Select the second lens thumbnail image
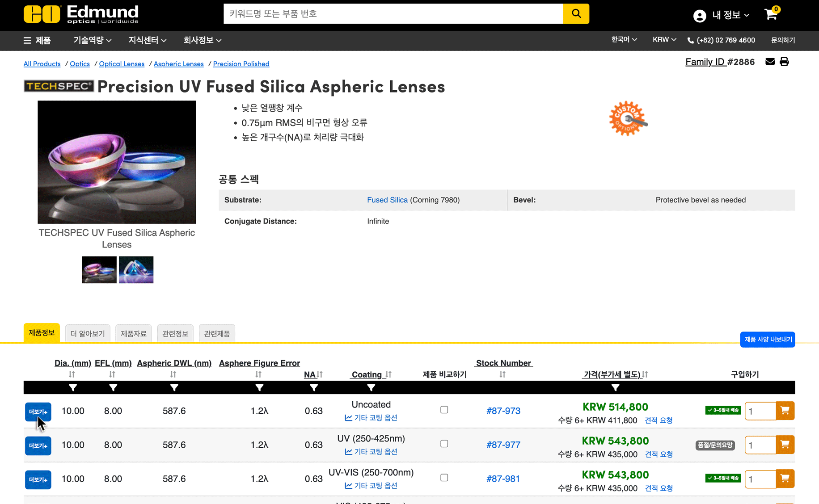 (x=136, y=270)
